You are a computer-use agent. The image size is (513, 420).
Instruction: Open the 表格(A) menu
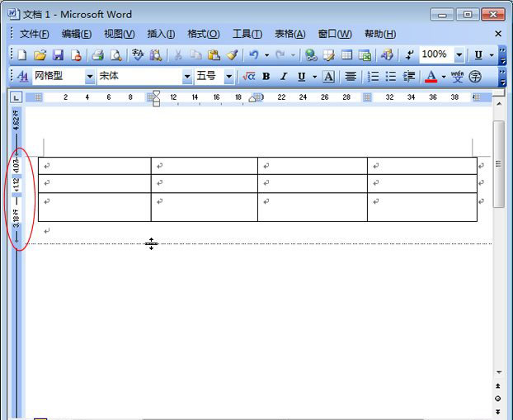(x=289, y=34)
